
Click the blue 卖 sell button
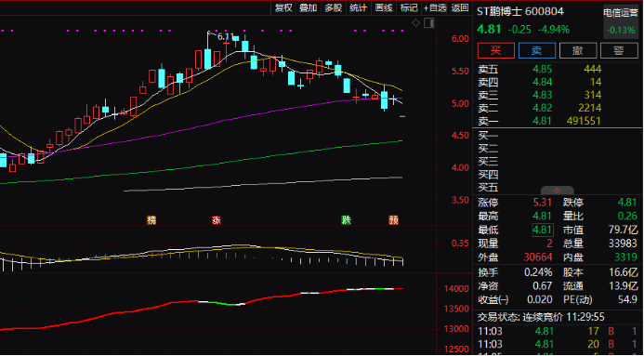[x=537, y=50]
